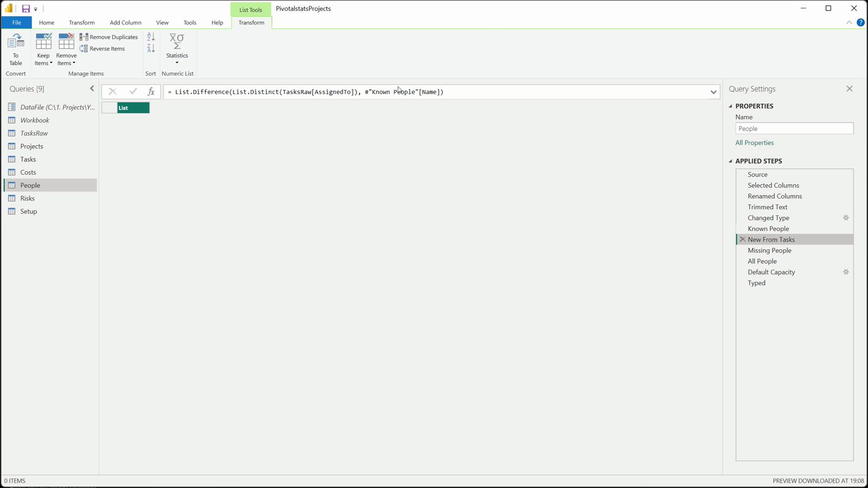Viewport: 868px width, 488px height.
Task: Sort list ascending
Action: (151, 37)
